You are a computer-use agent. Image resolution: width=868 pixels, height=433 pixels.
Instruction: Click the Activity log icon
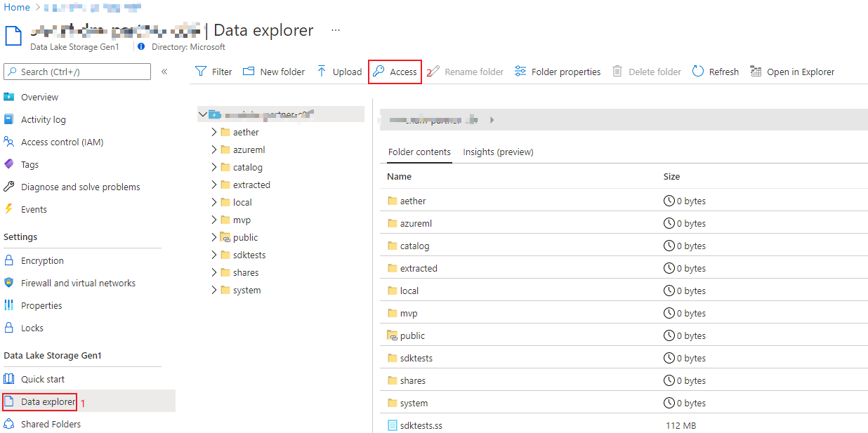9,119
